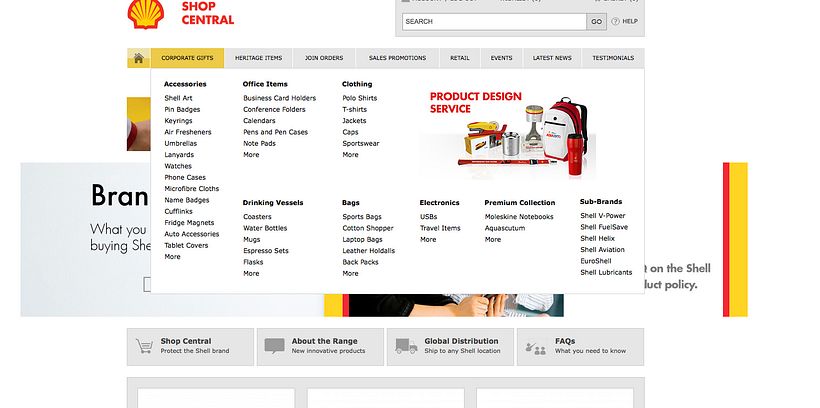Open Business Card Holders link
Image resolution: width=820 pixels, height=408 pixels.
coord(279,98)
